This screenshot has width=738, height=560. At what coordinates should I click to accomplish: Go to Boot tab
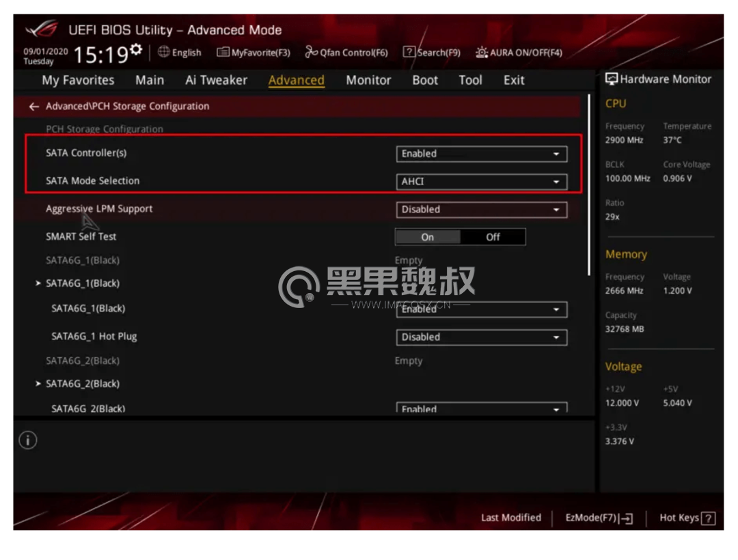pos(425,81)
